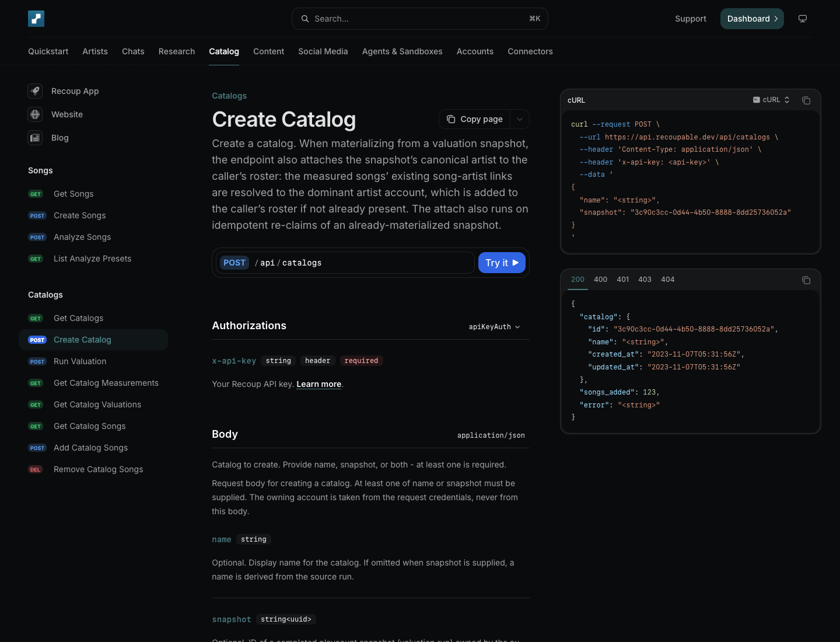Click the play arrow on Try it
The width and height of the screenshot is (840, 642).
click(x=516, y=263)
